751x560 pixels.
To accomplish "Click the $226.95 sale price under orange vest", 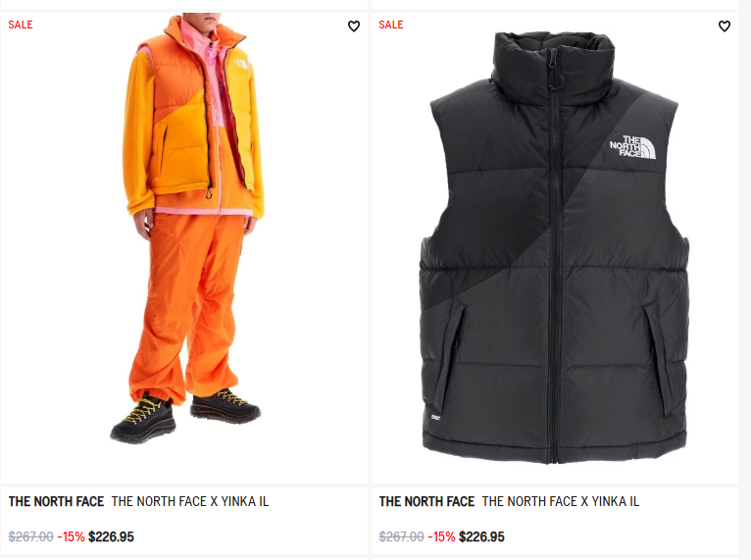I will click(x=111, y=536).
